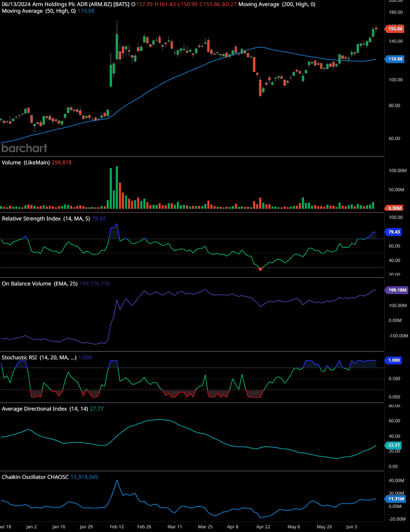Click the May 20 date label
410x532 pixels.
tap(324, 527)
